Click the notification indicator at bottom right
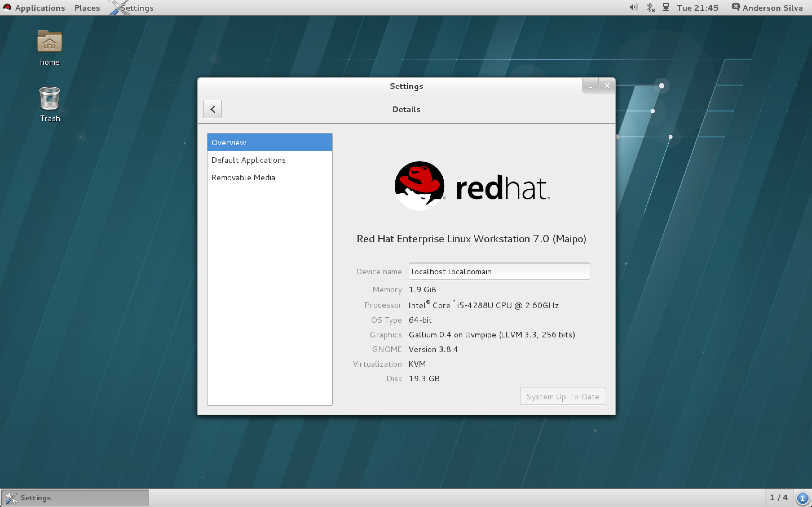This screenshot has height=507, width=812. (802, 498)
